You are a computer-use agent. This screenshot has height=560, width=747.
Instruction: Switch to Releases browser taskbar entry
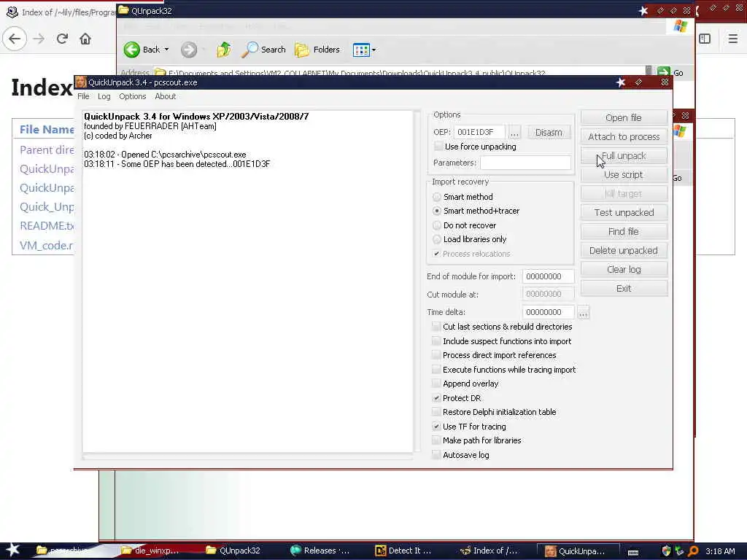[x=320, y=551]
